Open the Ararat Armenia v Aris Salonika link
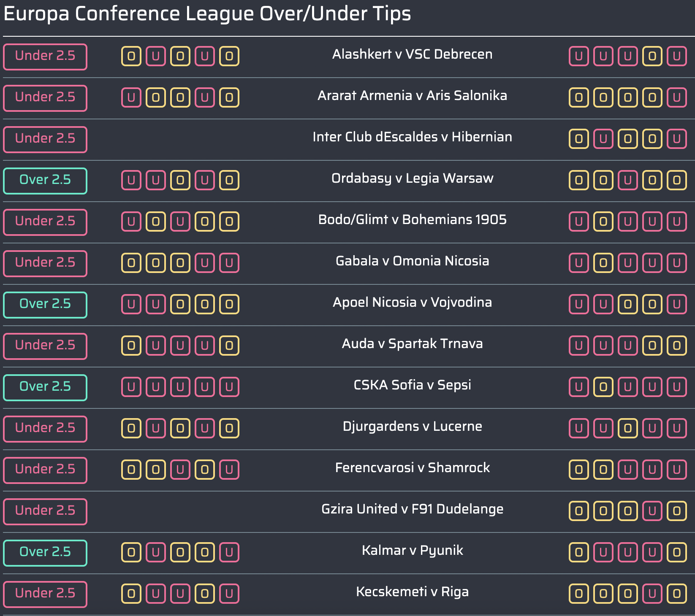The height and width of the screenshot is (616, 695). [x=412, y=96]
